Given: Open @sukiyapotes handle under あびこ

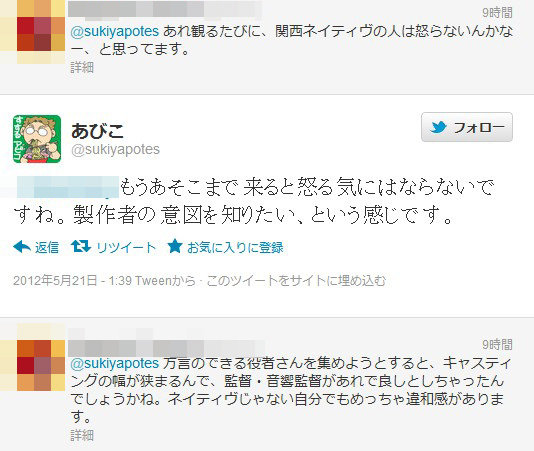Looking at the screenshot, I should [115, 150].
